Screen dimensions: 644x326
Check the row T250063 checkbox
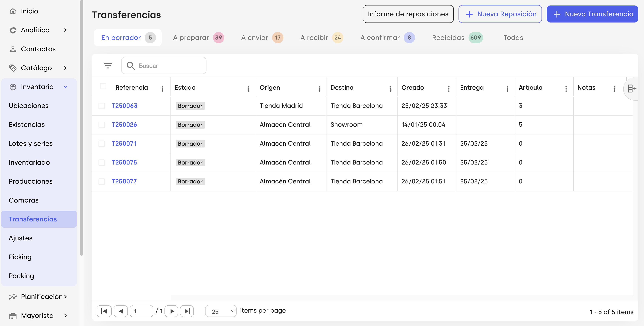pos(102,106)
